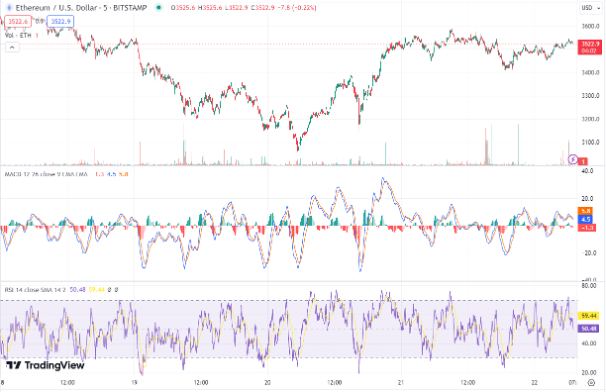The height and width of the screenshot is (392, 606).
Task: Click date 21 on the time axis
Action: click(x=401, y=383)
